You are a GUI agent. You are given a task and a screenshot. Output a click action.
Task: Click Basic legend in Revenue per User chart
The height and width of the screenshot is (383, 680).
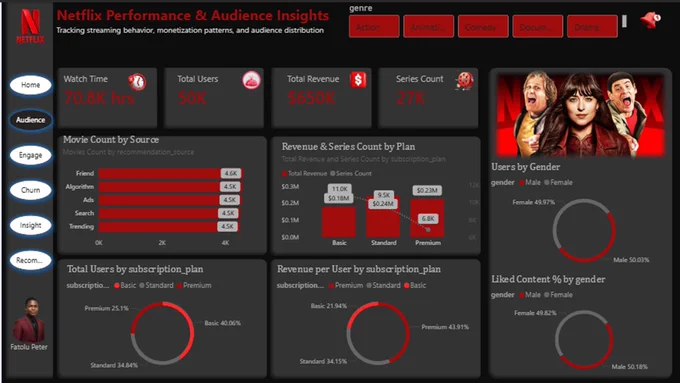(415, 285)
